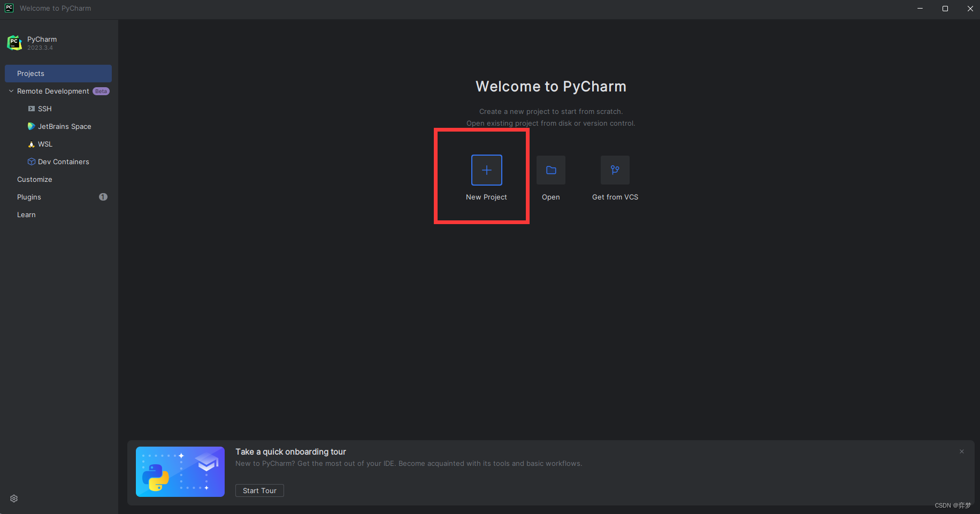Image resolution: width=980 pixels, height=514 pixels.
Task: Click the onboarding tour Python illustration
Action: pyautogui.click(x=180, y=472)
